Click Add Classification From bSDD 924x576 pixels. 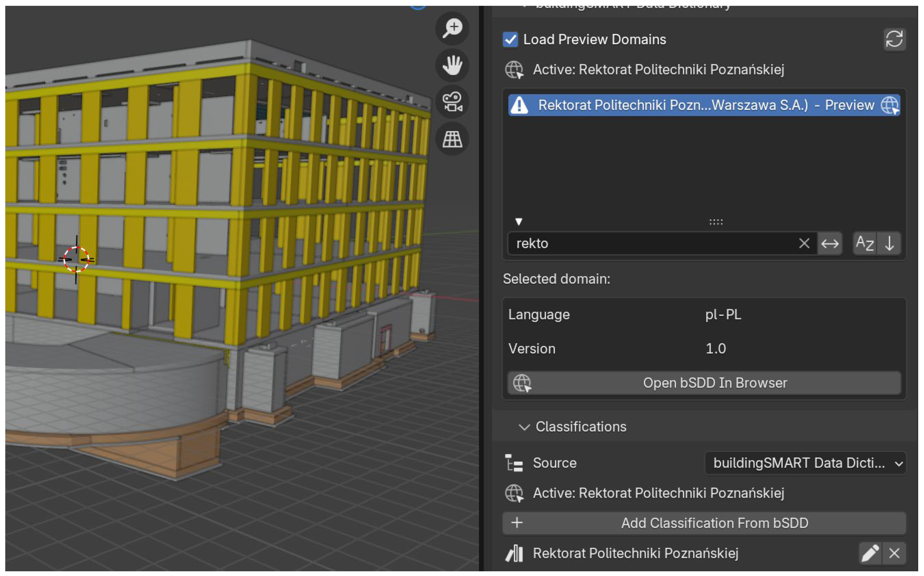pos(704,523)
